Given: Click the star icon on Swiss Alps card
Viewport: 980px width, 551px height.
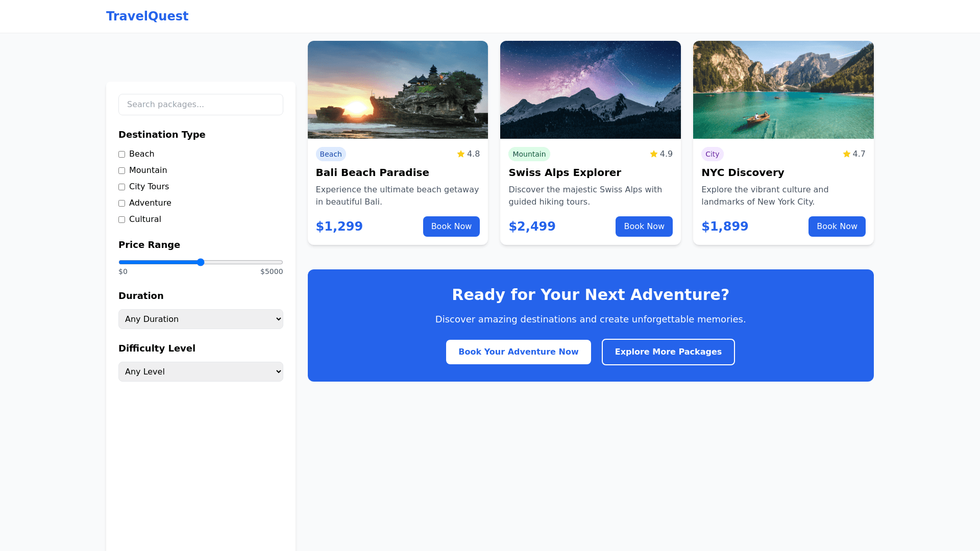Looking at the screenshot, I should point(653,154).
